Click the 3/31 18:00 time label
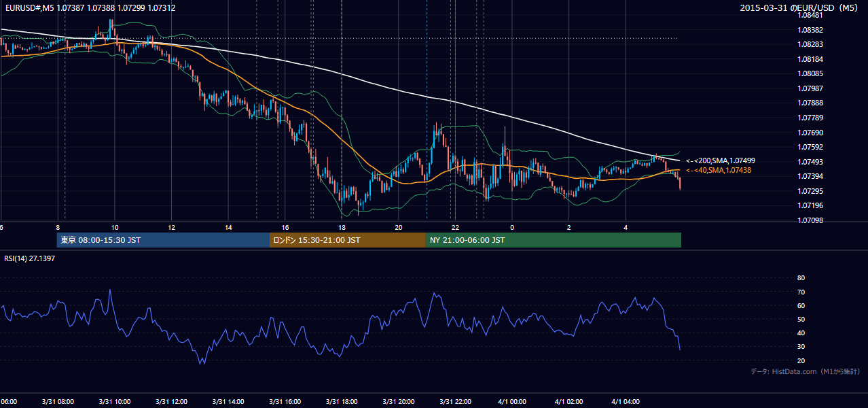Screen dimensions: 868x408 tap(342, 402)
